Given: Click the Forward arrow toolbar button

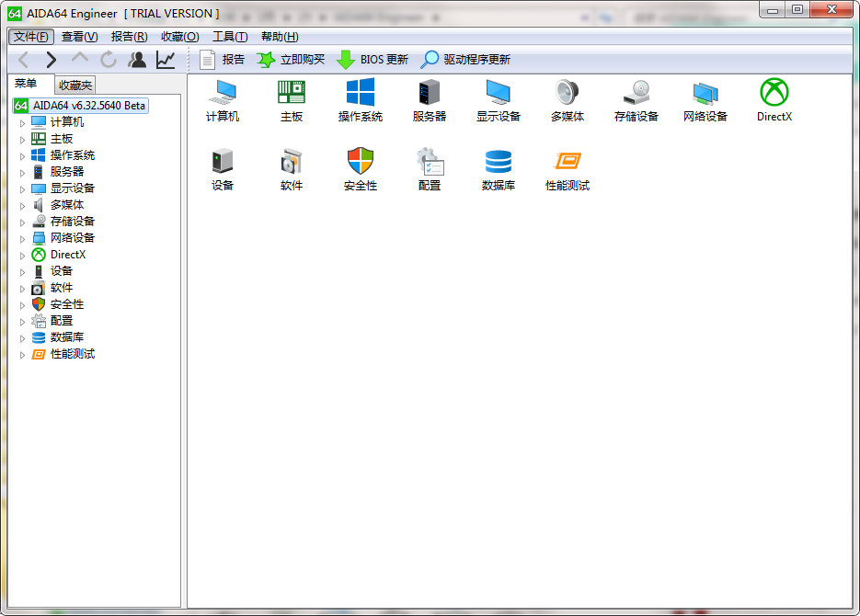Looking at the screenshot, I should (x=51, y=59).
